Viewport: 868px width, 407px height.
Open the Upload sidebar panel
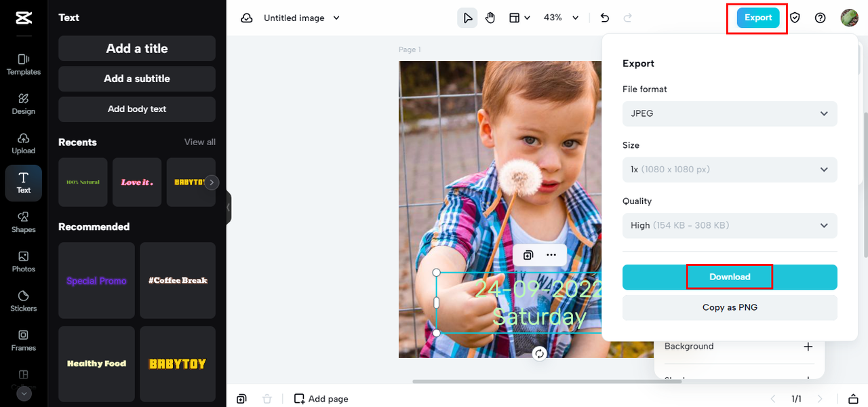pos(24,143)
